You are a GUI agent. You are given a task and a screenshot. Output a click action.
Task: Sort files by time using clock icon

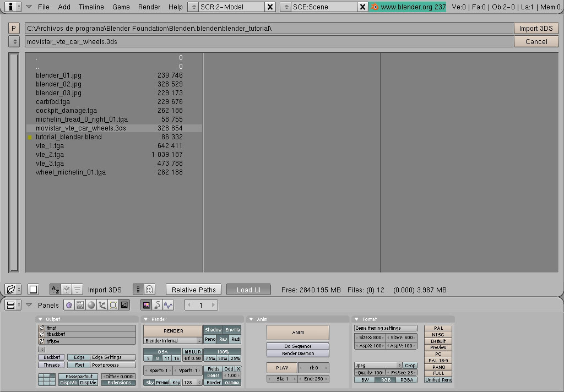[66, 290]
